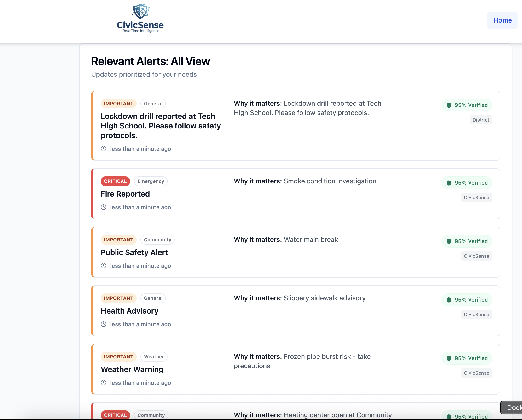
Task: Click 95% Verified badge on Health Advisory
Action: (x=467, y=300)
